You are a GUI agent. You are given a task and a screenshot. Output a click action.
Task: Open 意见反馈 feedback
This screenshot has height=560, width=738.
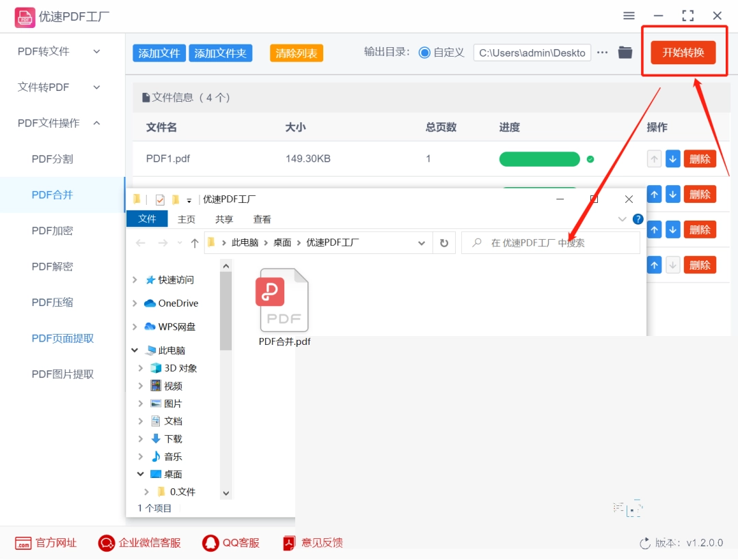312,543
